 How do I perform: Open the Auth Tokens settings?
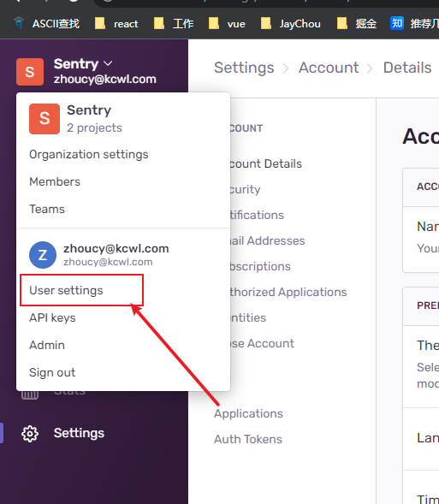pyautogui.click(x=248, y=439)
